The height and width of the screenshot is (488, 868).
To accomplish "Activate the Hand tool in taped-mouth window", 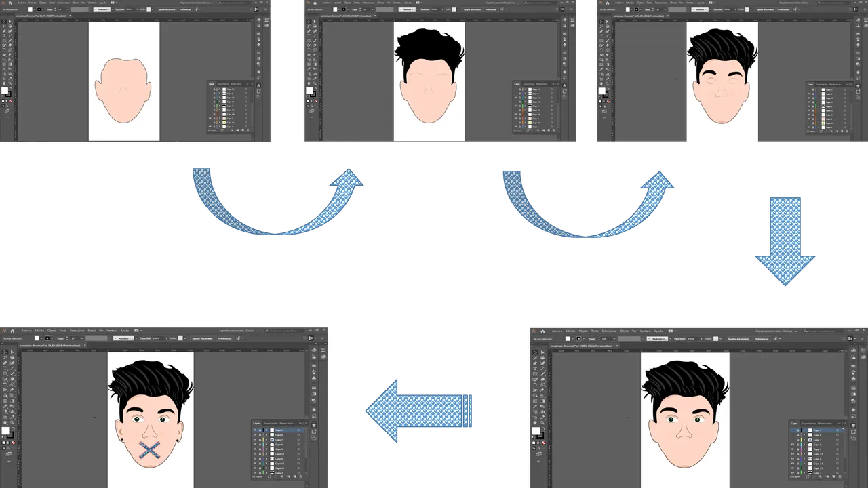I will pos(5,422).
